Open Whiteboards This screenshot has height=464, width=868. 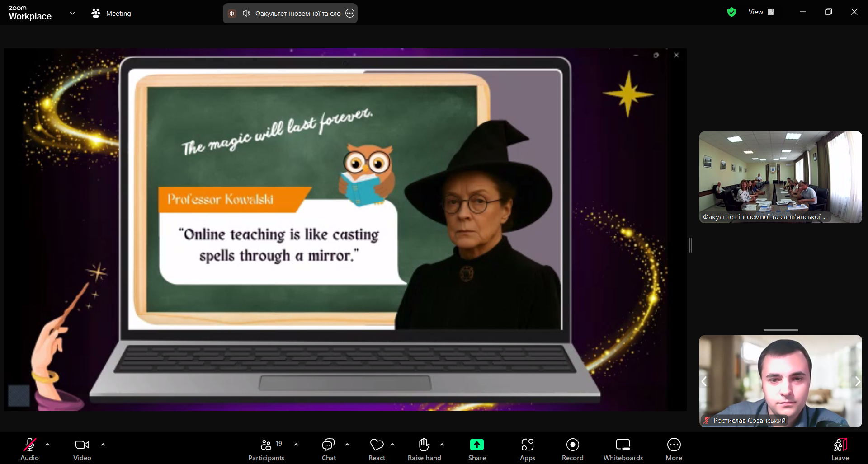pyautogui.click(x=623, y=449)
